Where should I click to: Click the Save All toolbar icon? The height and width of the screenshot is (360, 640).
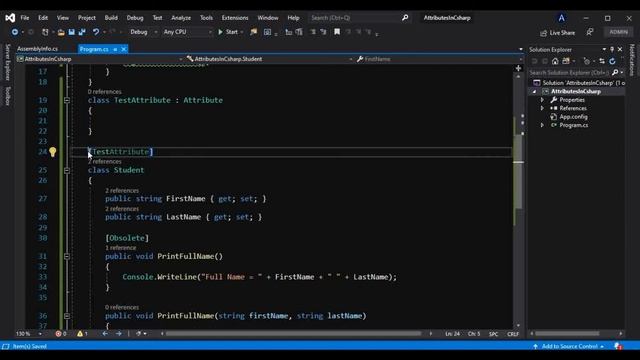tap(82, 32)
